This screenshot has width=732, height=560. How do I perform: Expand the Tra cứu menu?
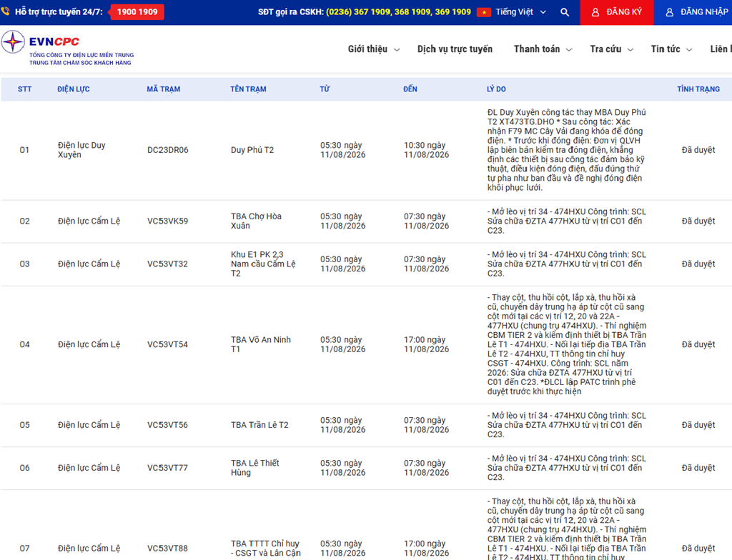612,49
